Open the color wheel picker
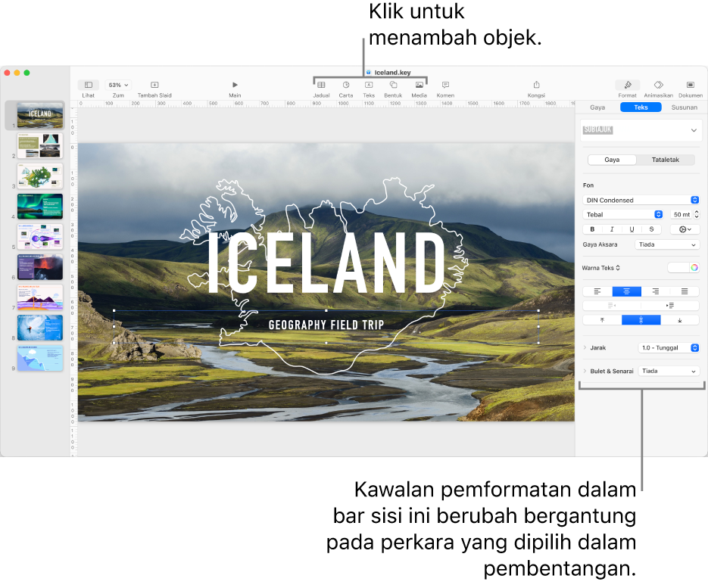 [694, 268]
